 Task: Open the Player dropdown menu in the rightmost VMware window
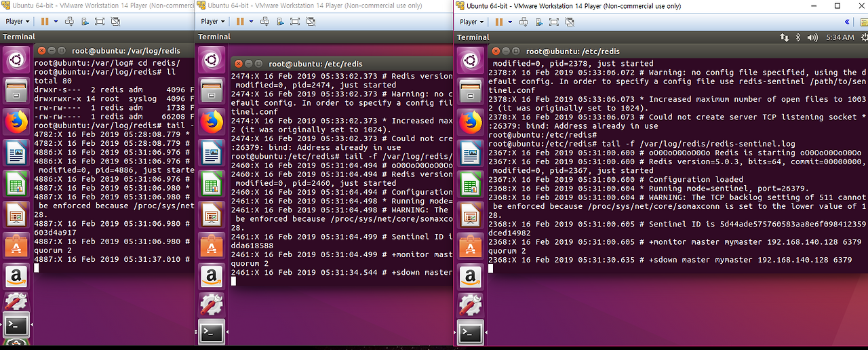coord(472,22)
